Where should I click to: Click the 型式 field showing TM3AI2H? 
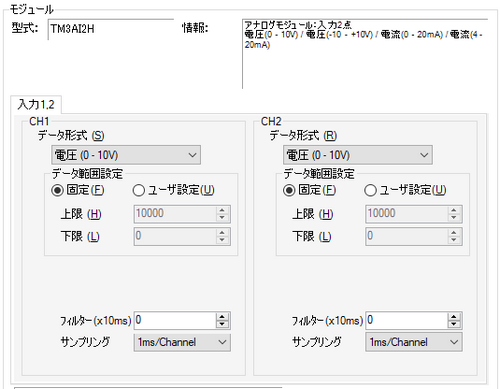tap(111, 29)
